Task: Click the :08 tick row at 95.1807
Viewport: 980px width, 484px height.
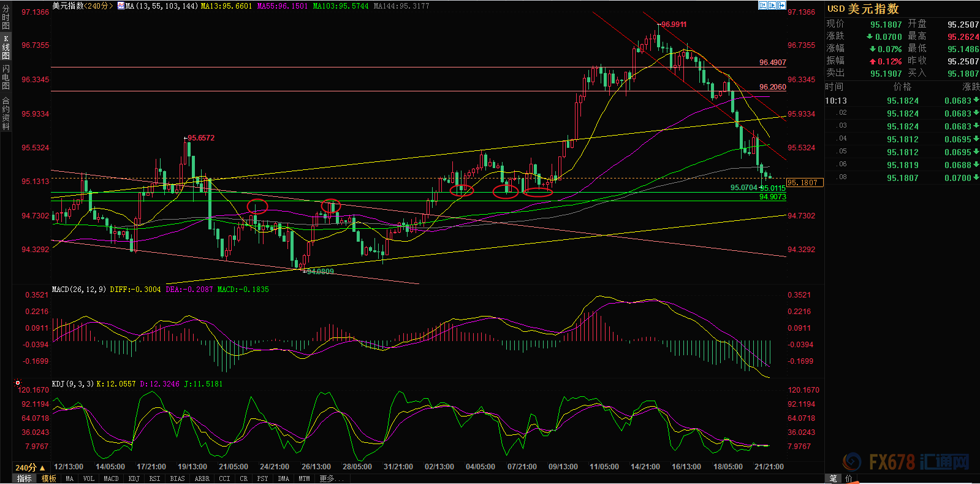Action: [902, 178]
